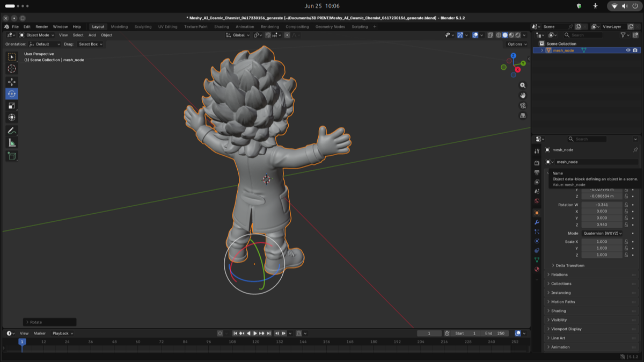Click the zoom magnifier viewport icon
This screenshot has width=644, height=362.
tap(523, 85)
